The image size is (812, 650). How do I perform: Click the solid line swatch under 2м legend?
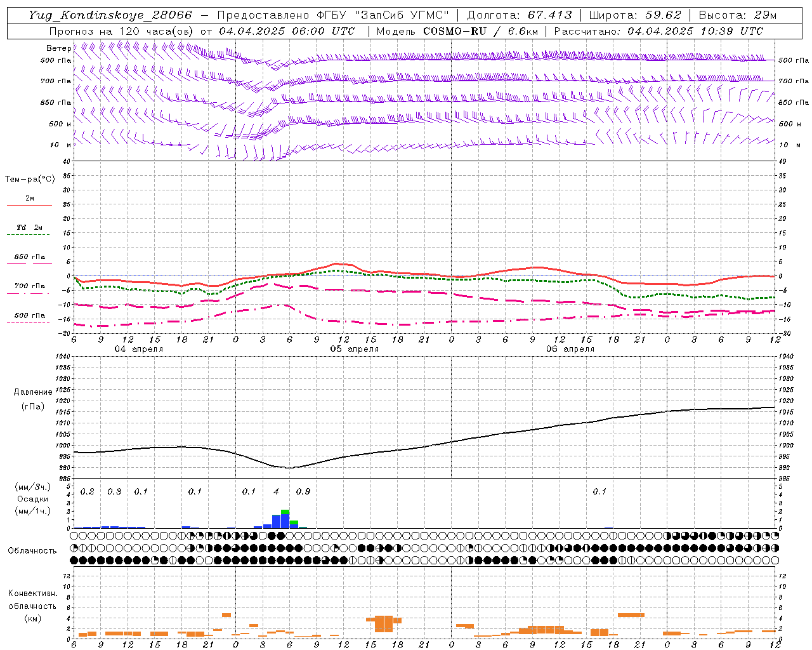[29, 205]
